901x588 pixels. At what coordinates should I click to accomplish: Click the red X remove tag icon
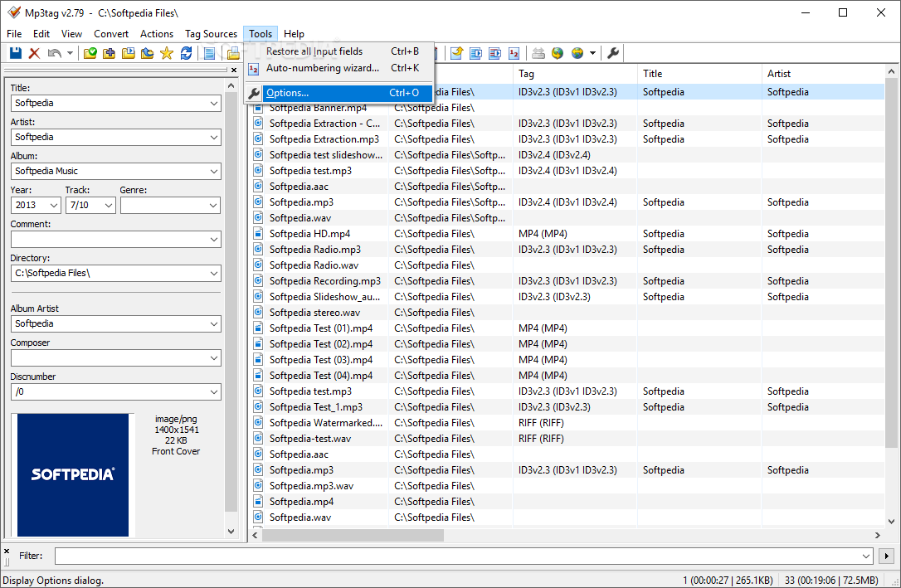tap(35, 53)
